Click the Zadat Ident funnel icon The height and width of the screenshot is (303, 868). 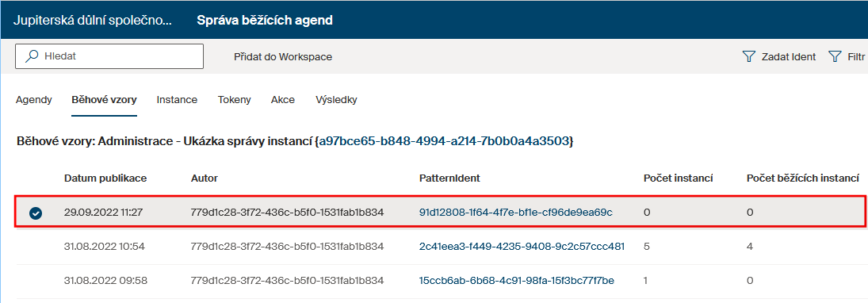749,56
